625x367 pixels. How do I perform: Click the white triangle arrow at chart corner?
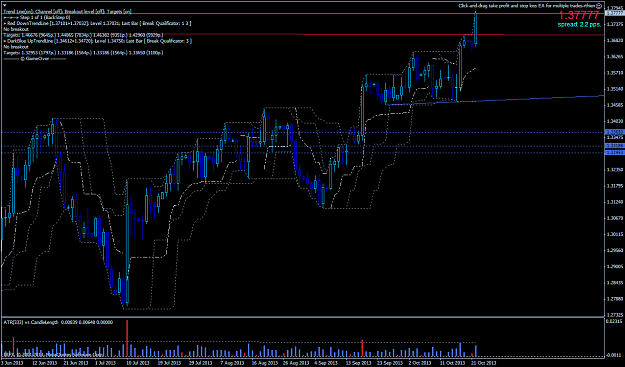click(4, 6)
